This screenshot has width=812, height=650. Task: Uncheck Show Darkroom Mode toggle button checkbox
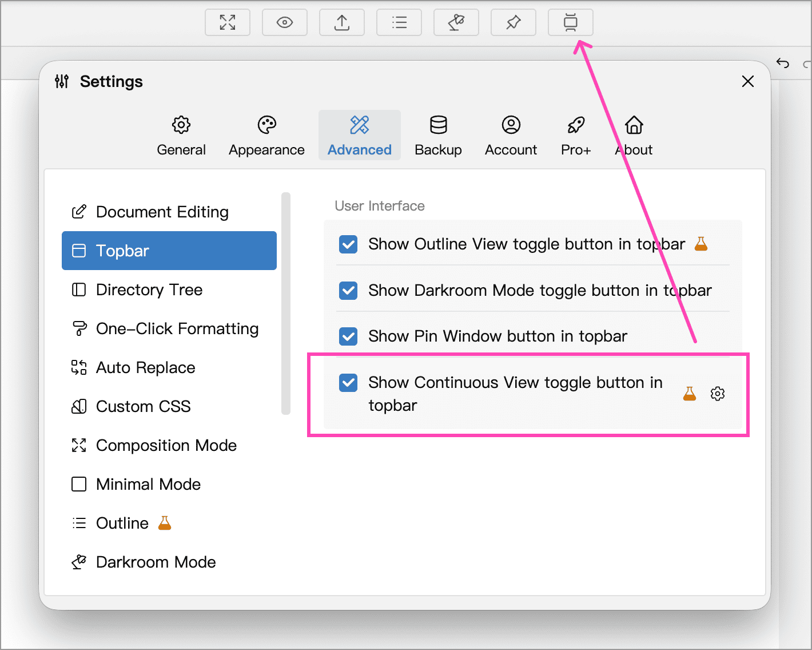coord(348,291)
